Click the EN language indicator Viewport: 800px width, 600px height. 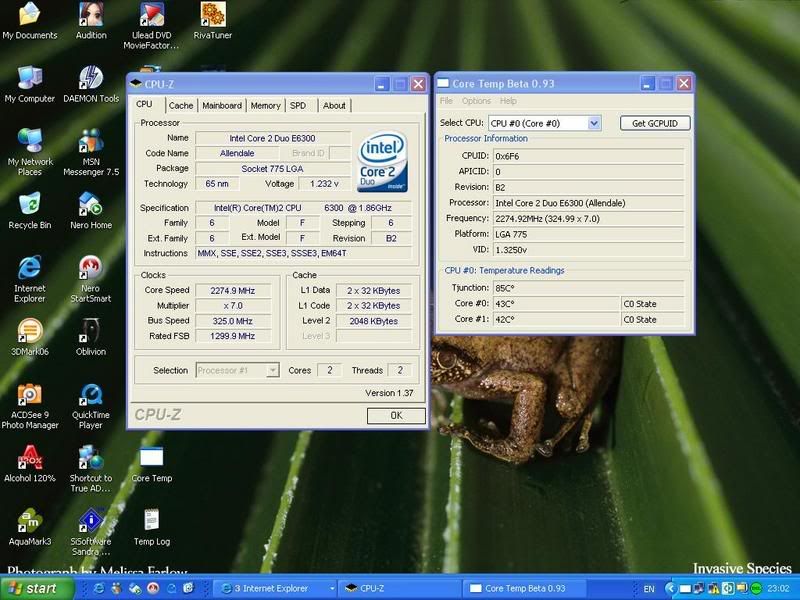(649, 589)
